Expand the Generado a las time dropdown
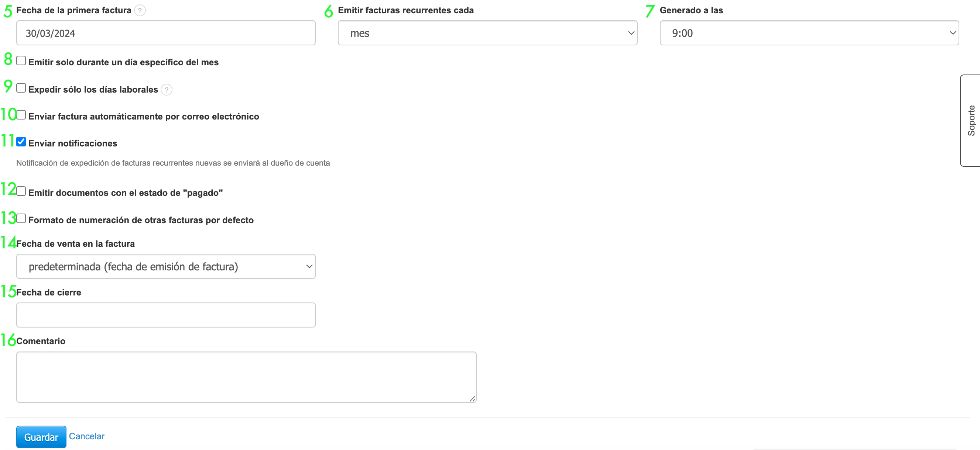980x450 pixels. point(809,33)
